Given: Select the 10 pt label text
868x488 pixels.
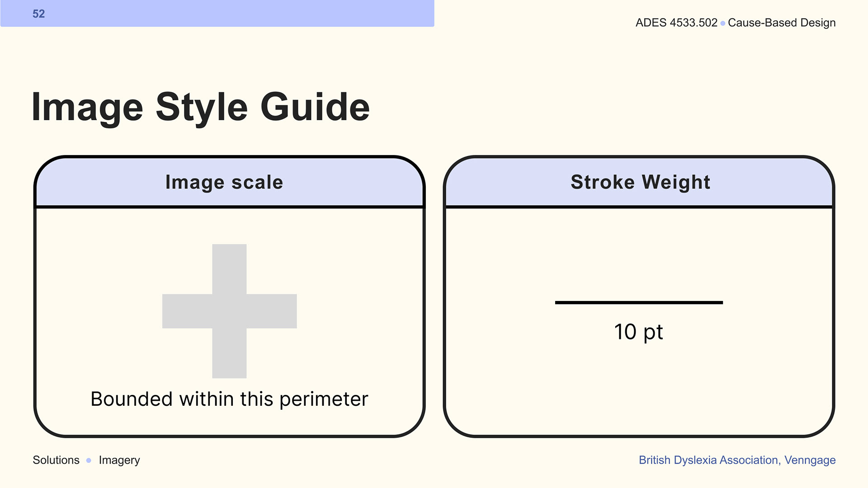Looking at the screenshot, I should point(638,332).
